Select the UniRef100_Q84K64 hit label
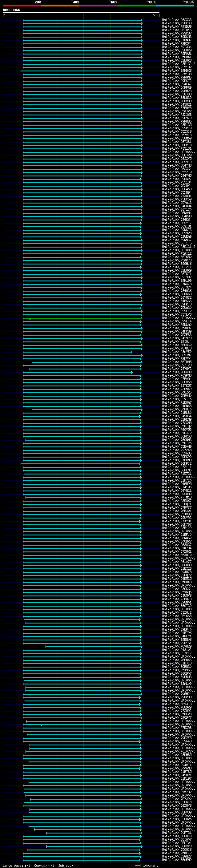Image resolution: width=197 pixels, height=868 pixels. point(177,220)
